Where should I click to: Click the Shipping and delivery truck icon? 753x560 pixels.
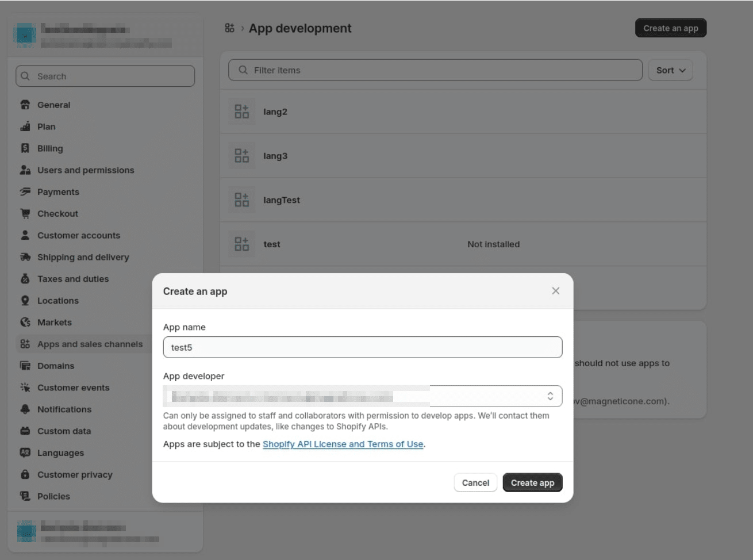[x=25, y=257]
